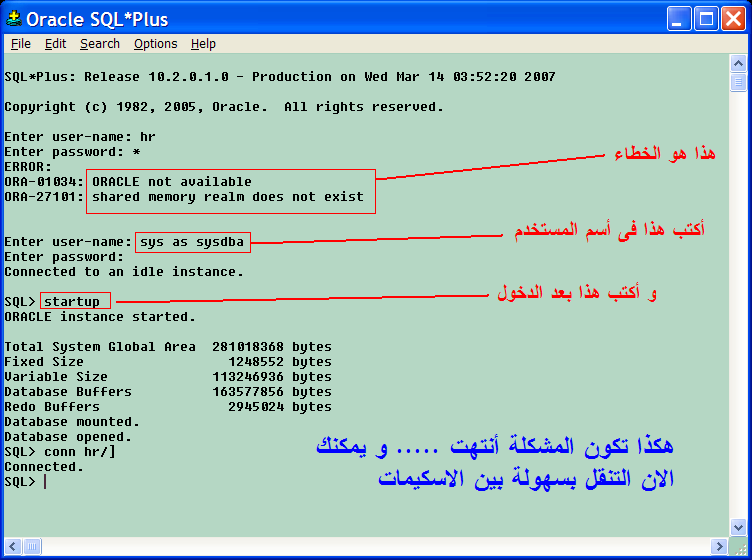
Task: Click the horizontal scrollbar right arrow
Action: 721,546
